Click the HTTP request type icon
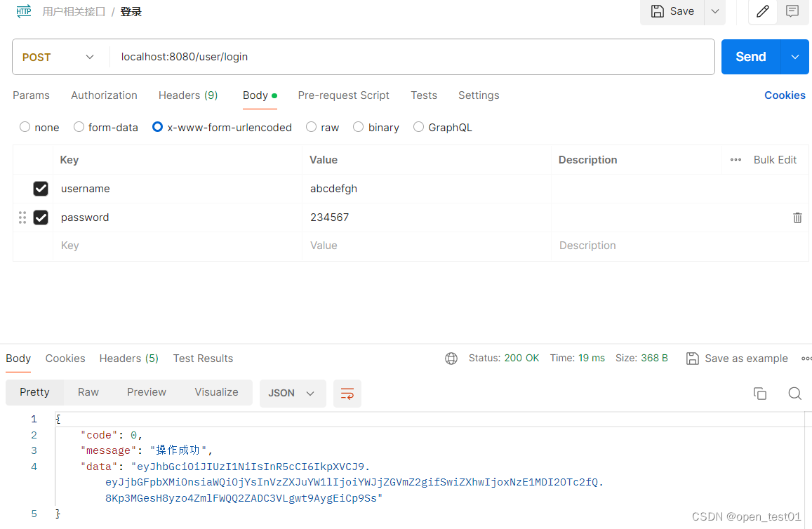The image size is (812, 529). [x=24, y=11]
